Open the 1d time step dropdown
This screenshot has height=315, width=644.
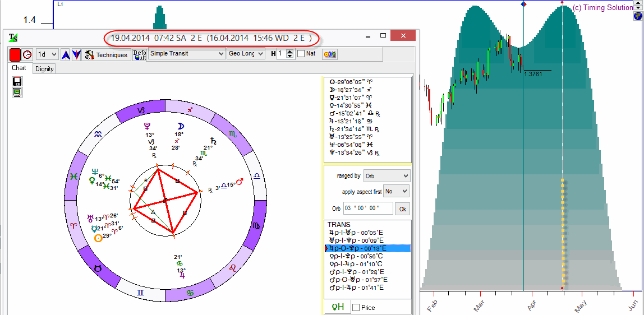click(47, 54)
